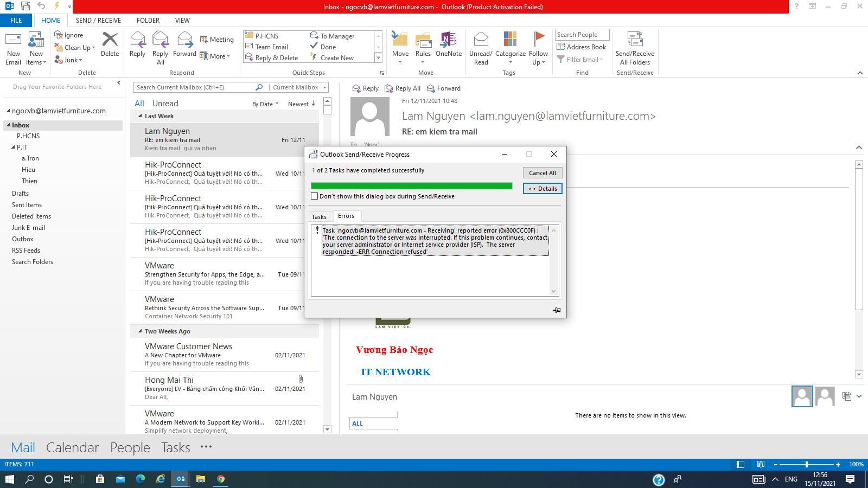Switch to the SEND / RECEIVE tab

pyautogui.click(x=98, y=20)
